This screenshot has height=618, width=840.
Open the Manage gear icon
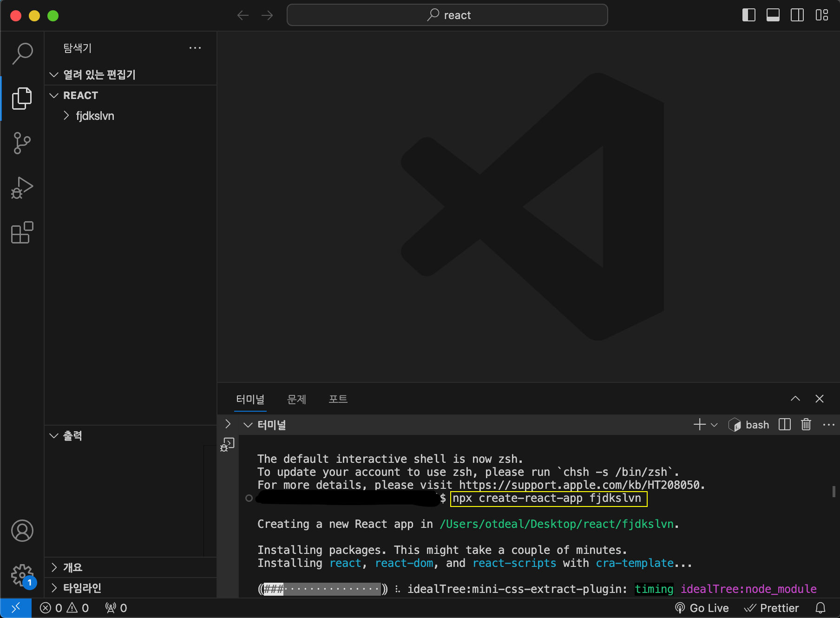tap(22, 575)
